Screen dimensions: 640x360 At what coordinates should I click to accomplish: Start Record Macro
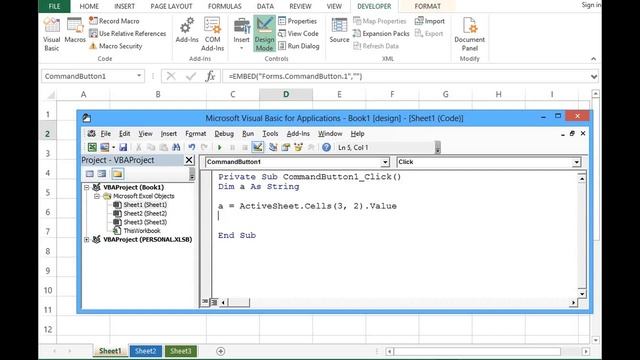coord(114,21)
